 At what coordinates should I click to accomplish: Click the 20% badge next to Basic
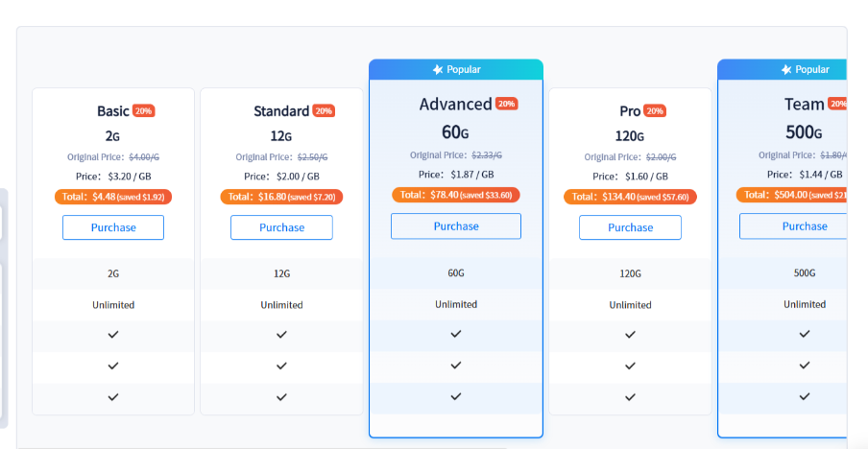point(143,110)
